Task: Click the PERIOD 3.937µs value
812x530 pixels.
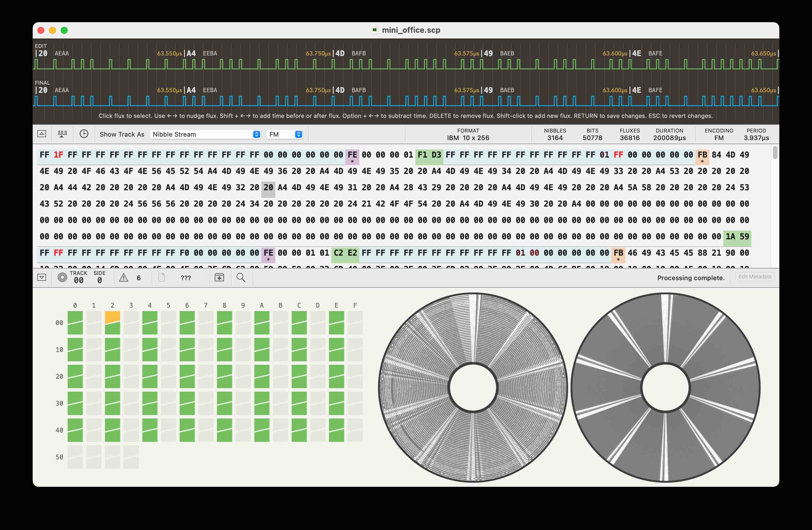Action: pos(756,138)
